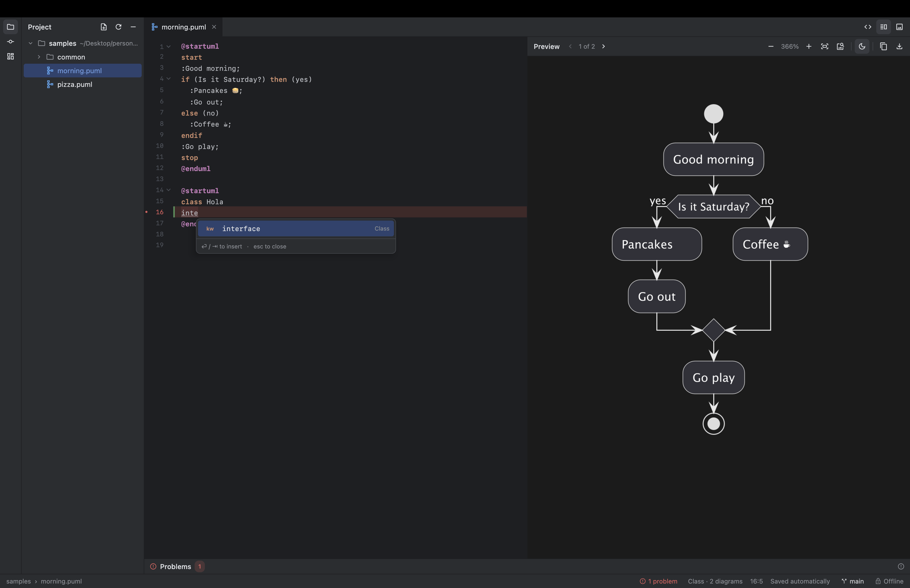Choose the interface autocomplete suggestion
910x588 pixels.
[296, 228]
